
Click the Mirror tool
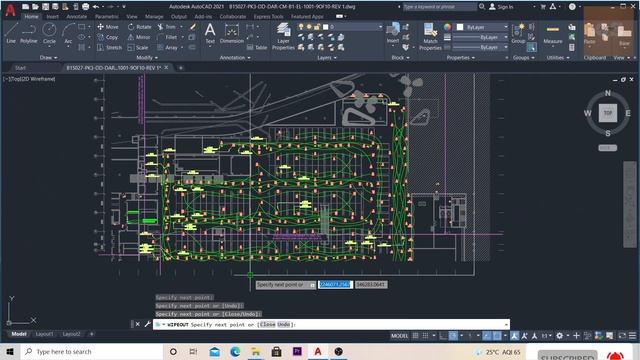[139, 37]
